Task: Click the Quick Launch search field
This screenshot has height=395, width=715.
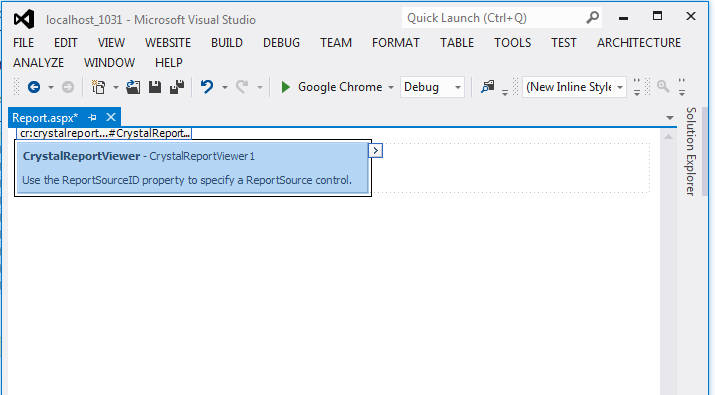Action: tap(495, 18)
